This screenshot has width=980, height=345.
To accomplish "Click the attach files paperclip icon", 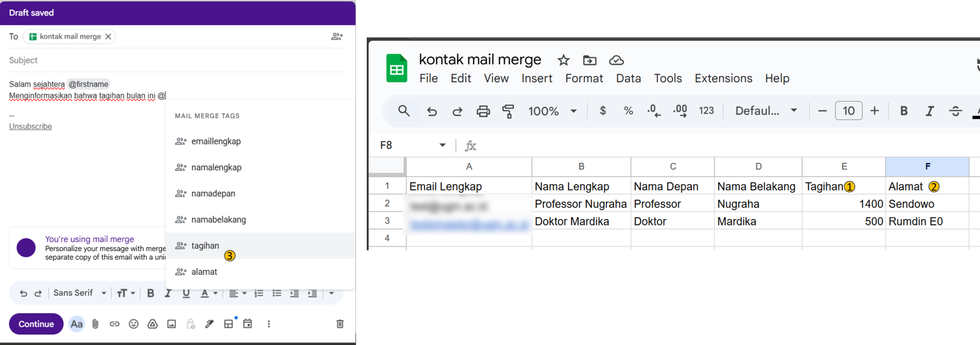I will pyautogui.click(x=95, y=324).
